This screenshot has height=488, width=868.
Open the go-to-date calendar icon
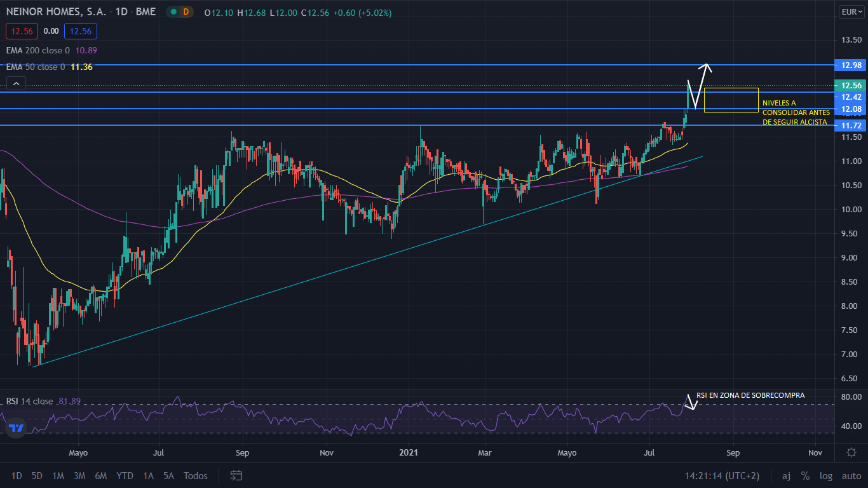coord(236,475)
